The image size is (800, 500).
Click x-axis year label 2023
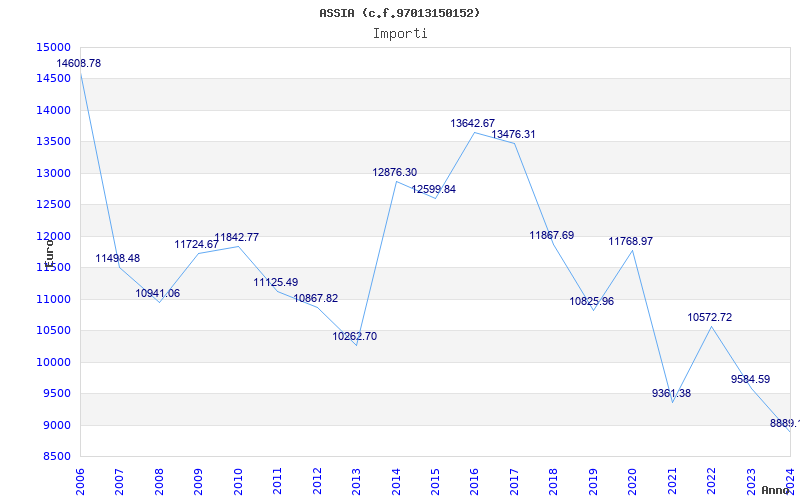coord(751,482)
